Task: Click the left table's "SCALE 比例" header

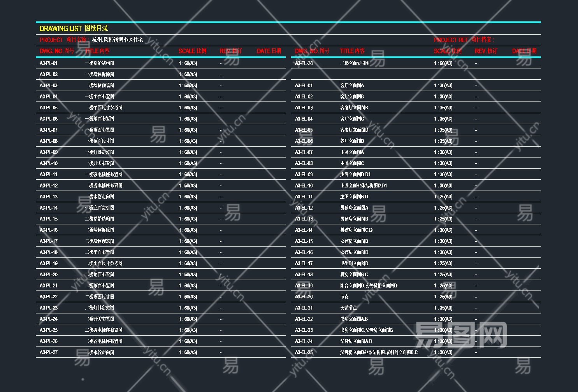Action: pyautogui.click(x=192, y=51)
